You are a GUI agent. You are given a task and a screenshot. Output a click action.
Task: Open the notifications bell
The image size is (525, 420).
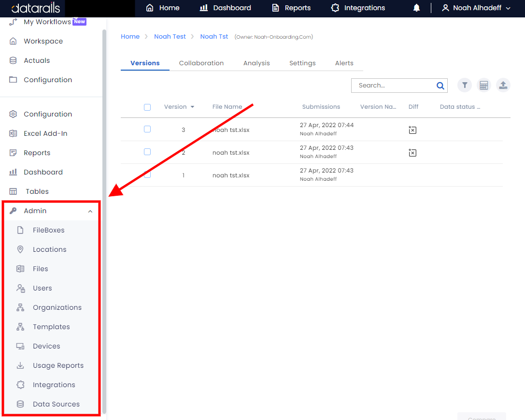[x=416, y=8]
